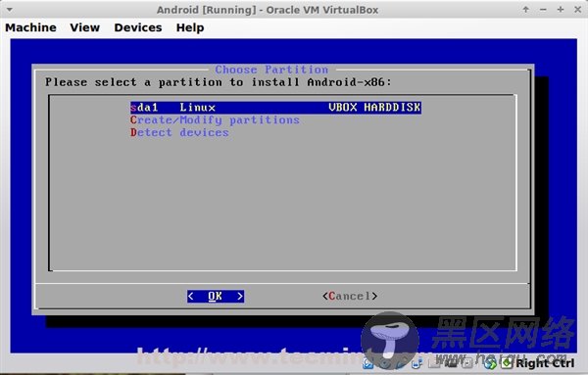Open the View menu
The image size is (588, 375).
[x=84, y=27]
